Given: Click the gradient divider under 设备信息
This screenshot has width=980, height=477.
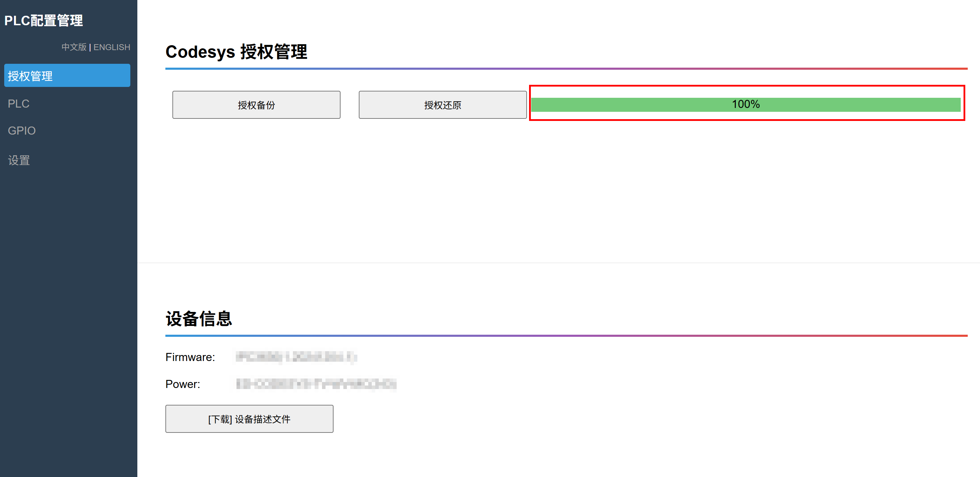Looking at the screenshot, I should pos(566,336).
